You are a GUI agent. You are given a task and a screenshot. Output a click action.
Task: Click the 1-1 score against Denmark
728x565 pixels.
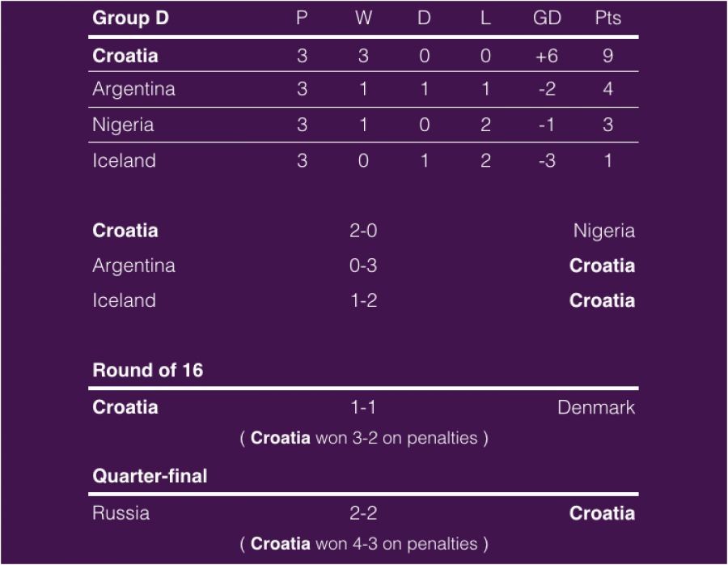click(x=363, y=407)
